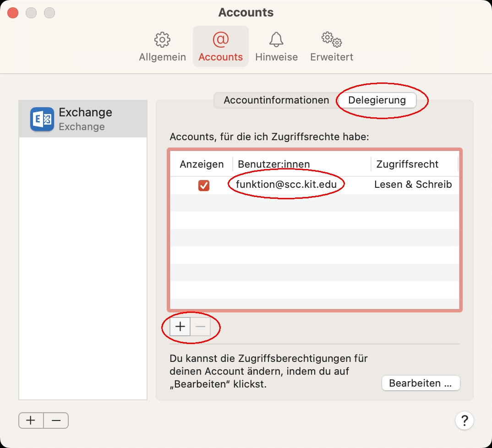The width and height of the screenshot is (492, 448).
Task: Click the Bearbeiten … button
Action: pyautogui.click(x=420, y=383)
